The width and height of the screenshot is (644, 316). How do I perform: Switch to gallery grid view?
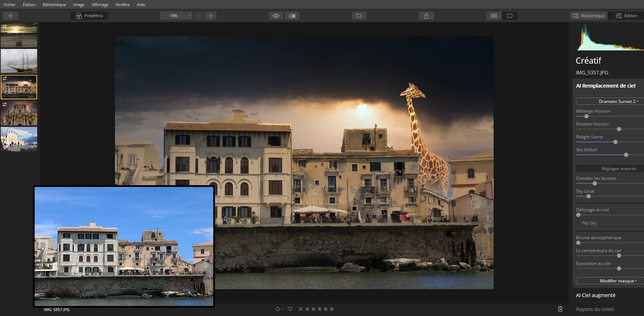[494, 16]
